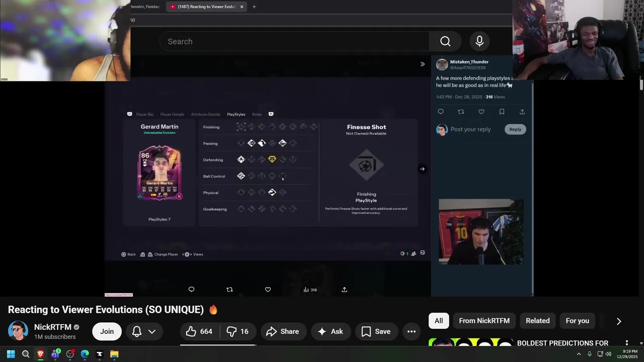Open BOLDEST PREDICTIONS FOR video title
The image size is (644, 362).
point(562,343)
